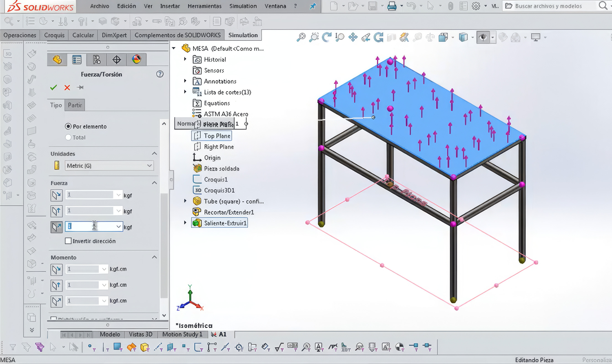Screen dimensions: 612x364
Task: Switch to the Croquis ribbon tab
Action: pyautogui.click(x=54, y=35)
